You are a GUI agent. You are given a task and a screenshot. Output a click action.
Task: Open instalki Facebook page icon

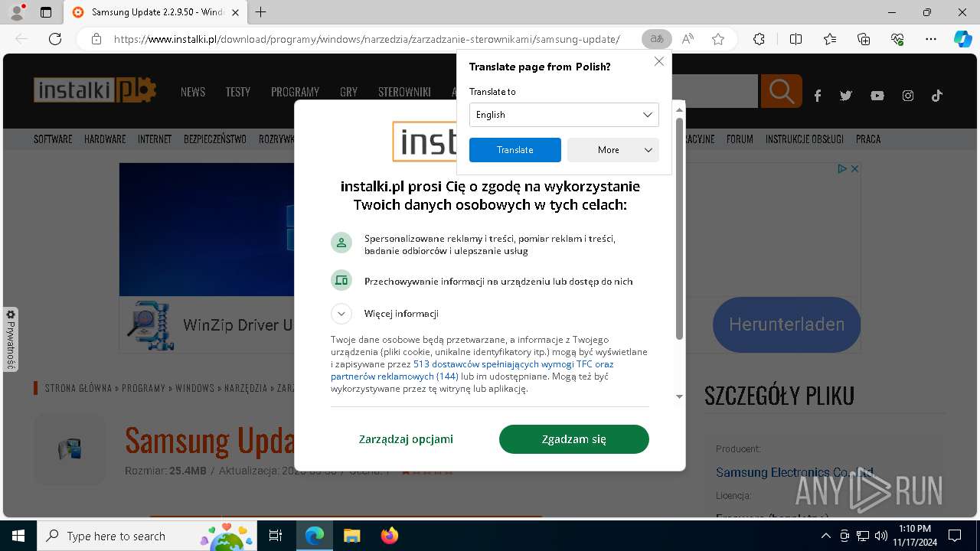pos(818,96)
